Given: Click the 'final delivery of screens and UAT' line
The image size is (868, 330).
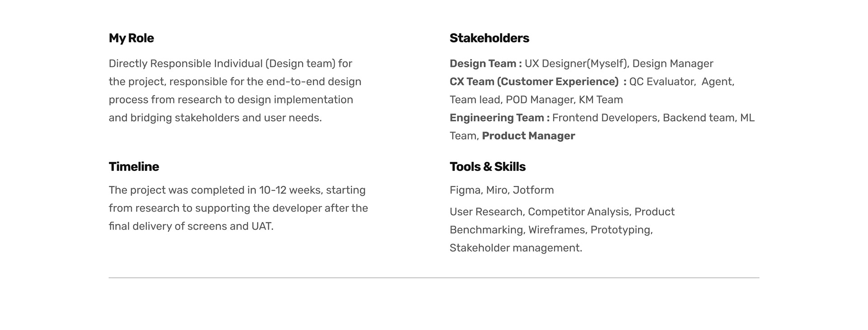Looking at the screenshot, I should (191, 226).
